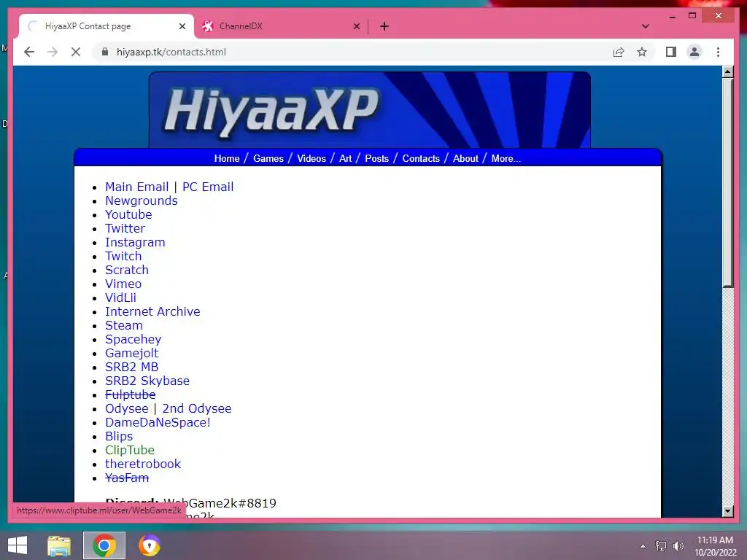747x560 pixels.
Task: Click the struck-through Fulptube link
Action: pyautogui.click(x=131, y=394)
